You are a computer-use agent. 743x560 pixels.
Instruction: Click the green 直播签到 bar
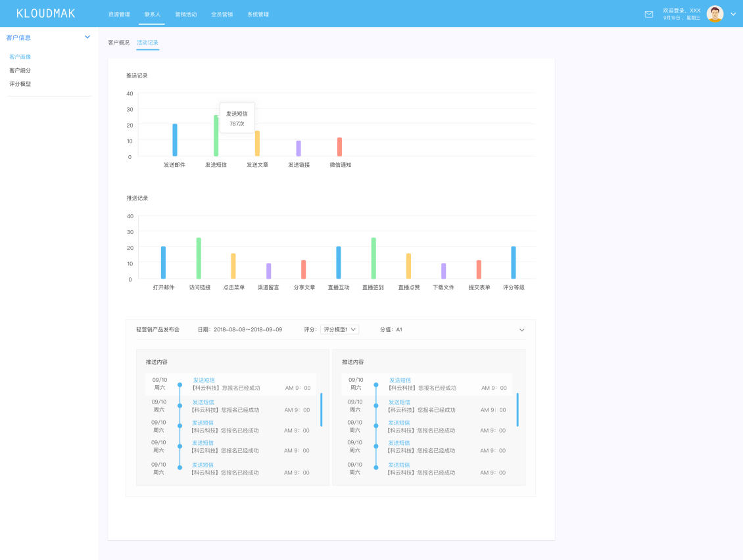[x=373, y=258]
